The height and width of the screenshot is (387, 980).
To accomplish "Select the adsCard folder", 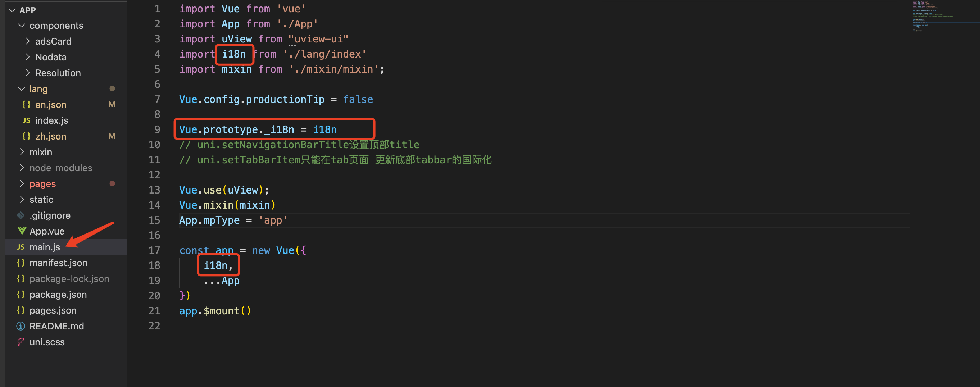I will 53,41.
